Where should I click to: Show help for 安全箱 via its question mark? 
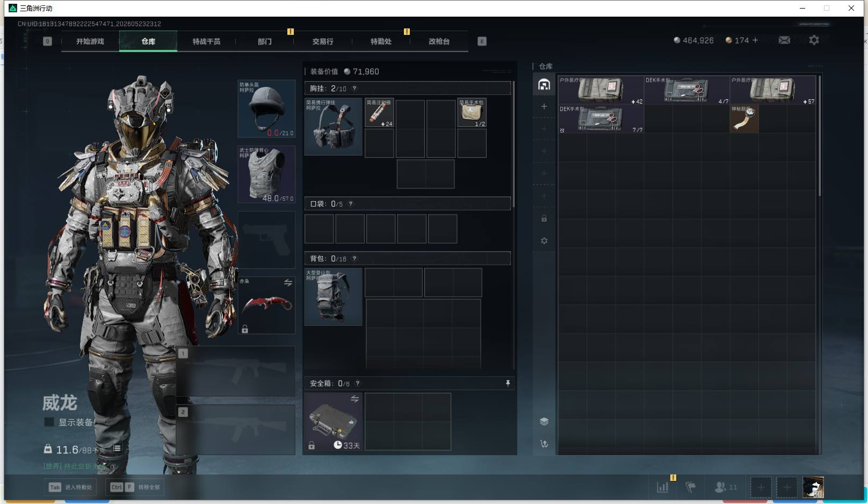(358, 383)
